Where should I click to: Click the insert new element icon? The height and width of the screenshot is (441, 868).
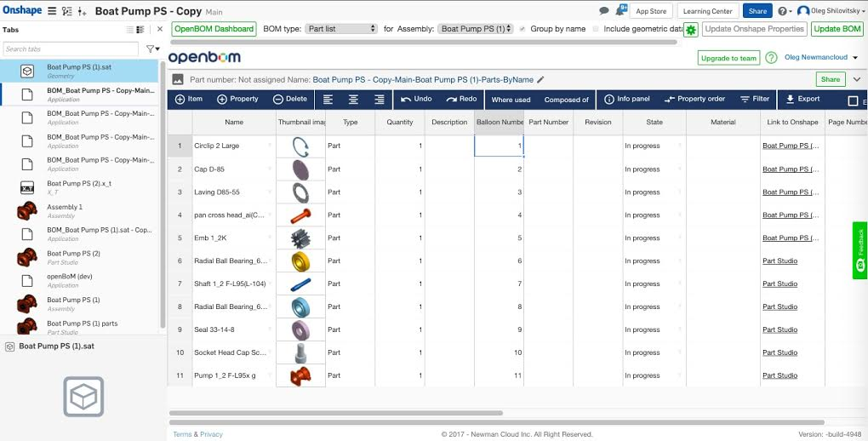pos(82,11)
